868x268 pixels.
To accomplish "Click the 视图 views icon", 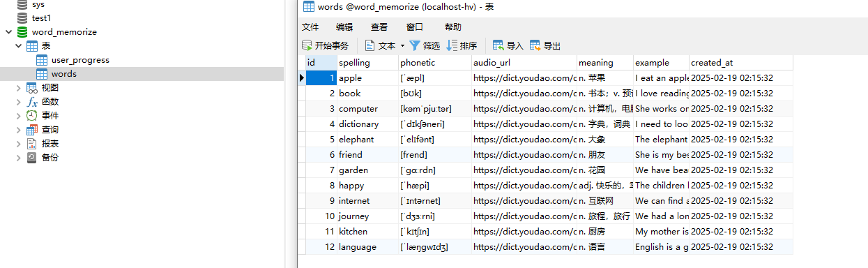I will coord(32,88).
